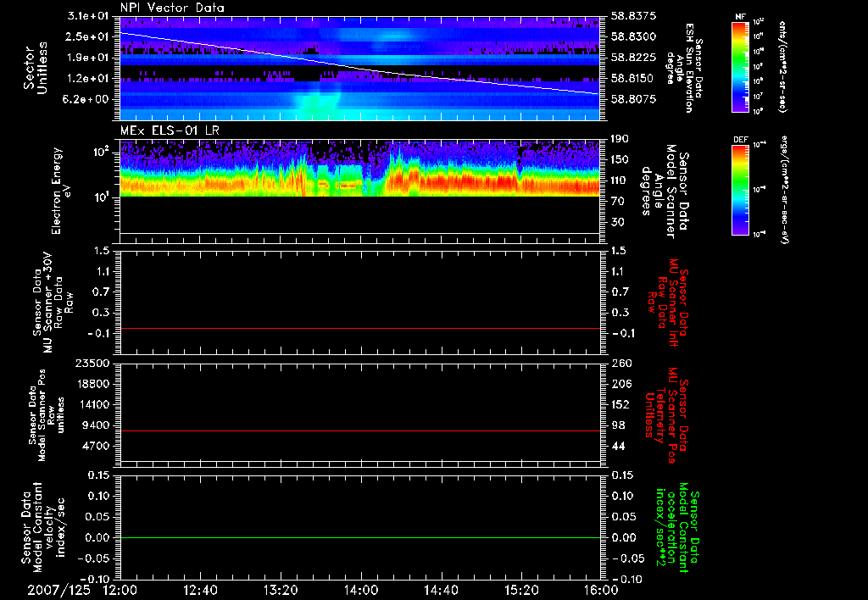Click the 58.8300 elevation tick label

634,36
